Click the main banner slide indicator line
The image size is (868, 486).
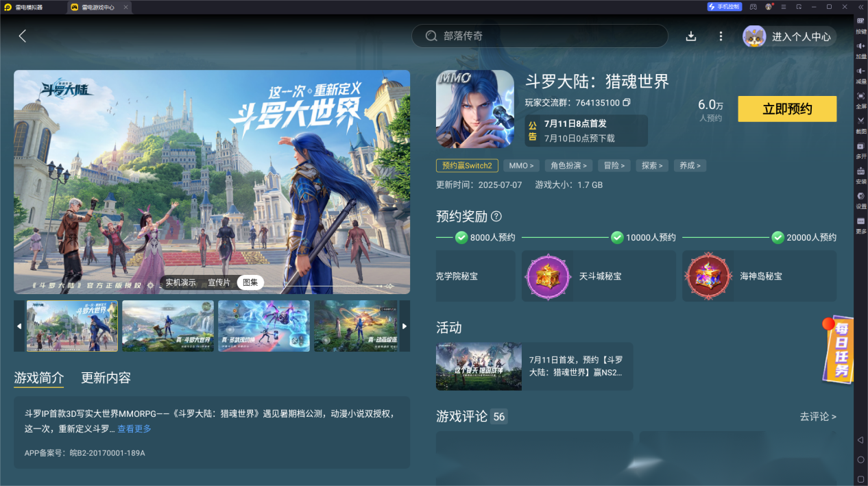pyautogui.click(x=329, y=285)
